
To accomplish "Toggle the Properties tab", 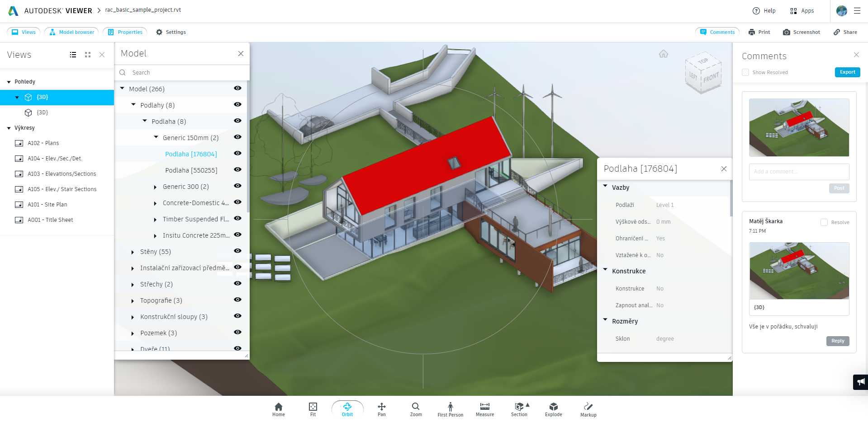I will [125, 32].
